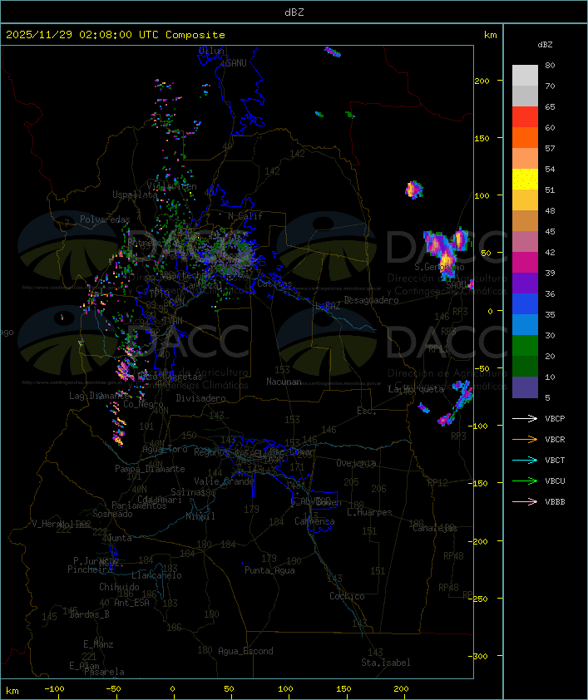
Task: Select the bright green 20-30 dBZ swatch
Action: [525, 346]
